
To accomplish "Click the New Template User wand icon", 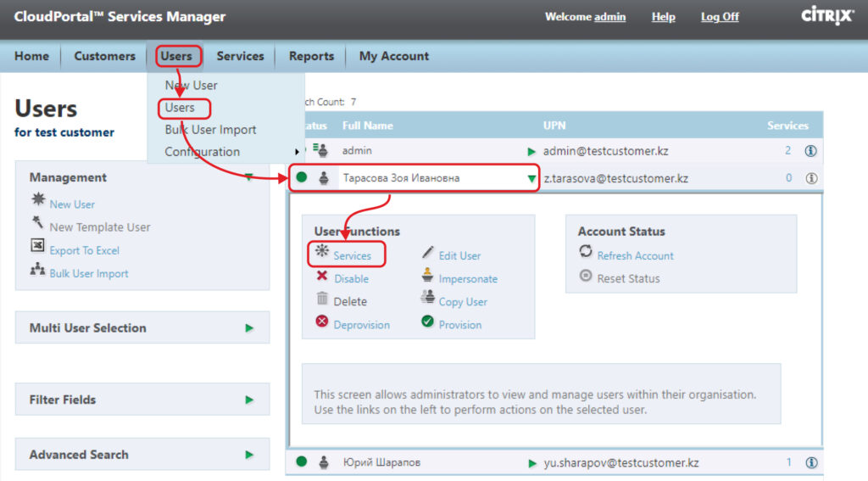I will click(37, 223).
